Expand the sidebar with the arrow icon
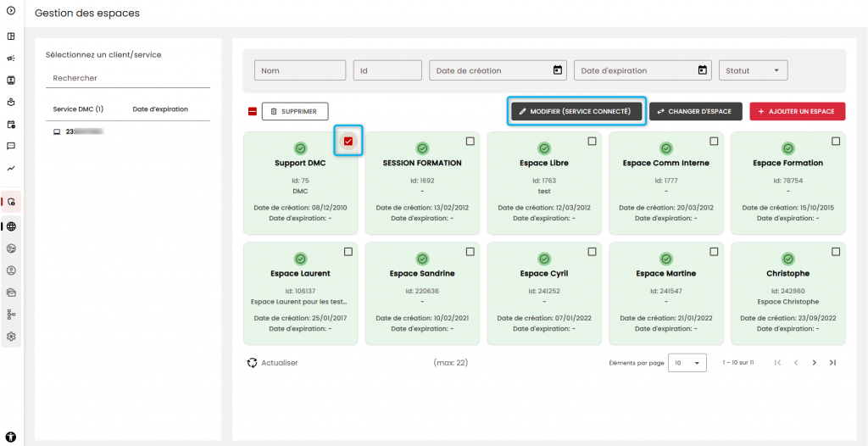Image resolution: width=868 pixels, height=446 pixels. [x=10, y=10]
